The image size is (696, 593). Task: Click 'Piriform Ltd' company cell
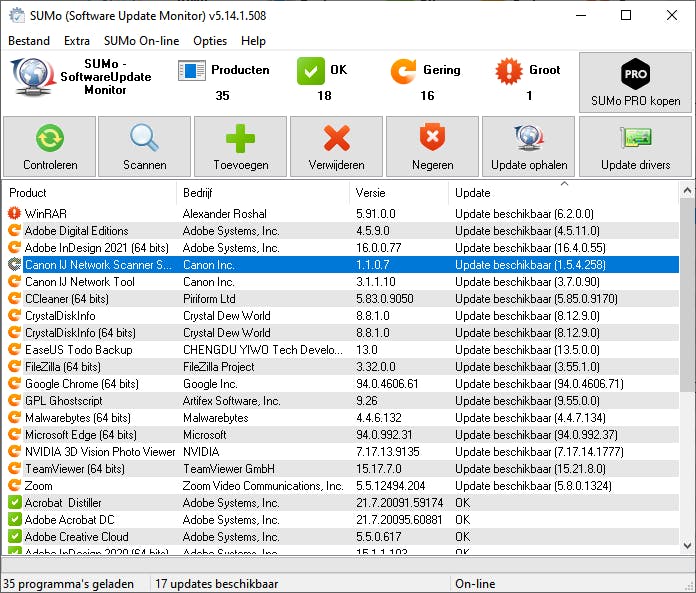tap(209, 298)
